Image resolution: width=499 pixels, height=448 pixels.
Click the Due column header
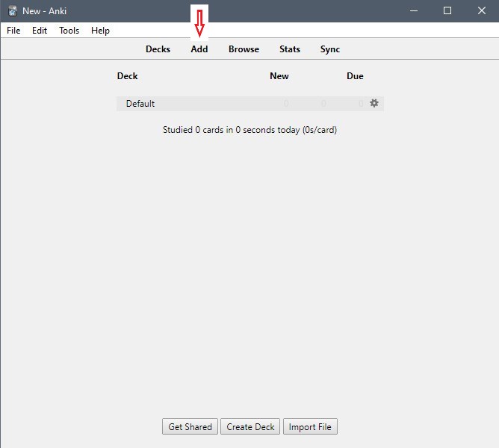(355, 76)
